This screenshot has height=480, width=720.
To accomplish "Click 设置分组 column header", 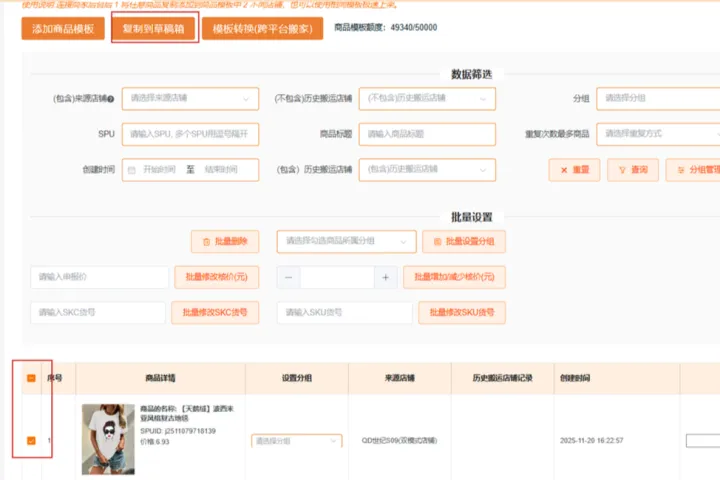I will [x=297, y=378].
